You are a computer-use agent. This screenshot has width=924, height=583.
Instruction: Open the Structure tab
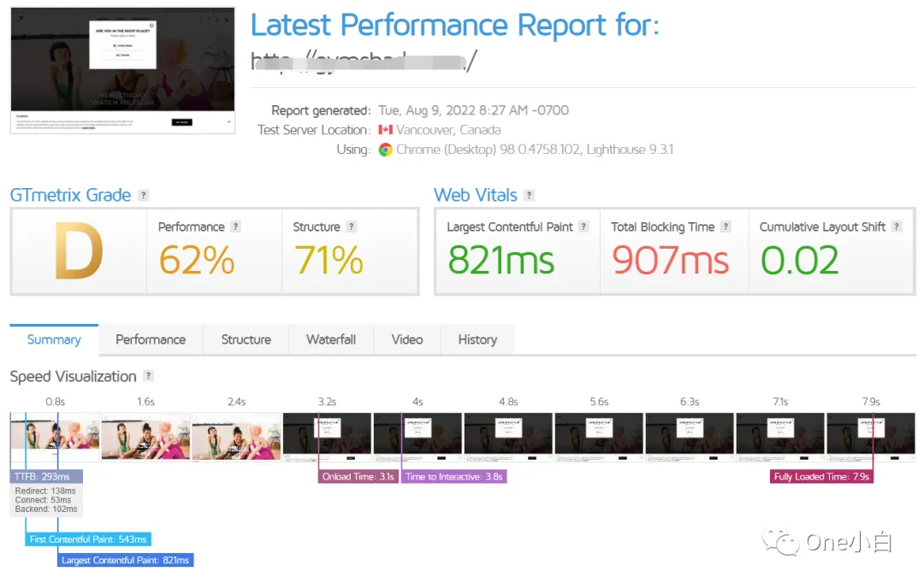pos(246,339)
